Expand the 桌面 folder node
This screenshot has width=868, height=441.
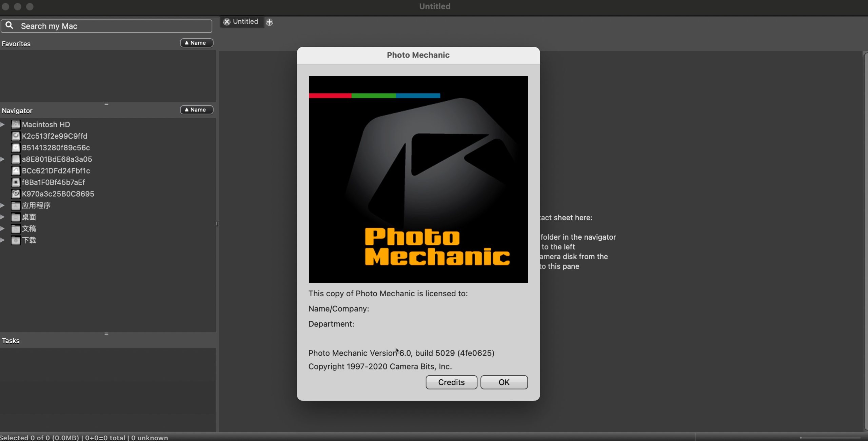(2, 217)
